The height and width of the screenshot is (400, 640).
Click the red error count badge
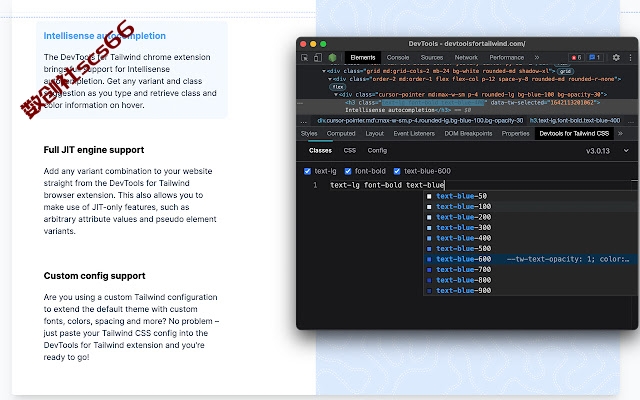click(x=576, y=58)
